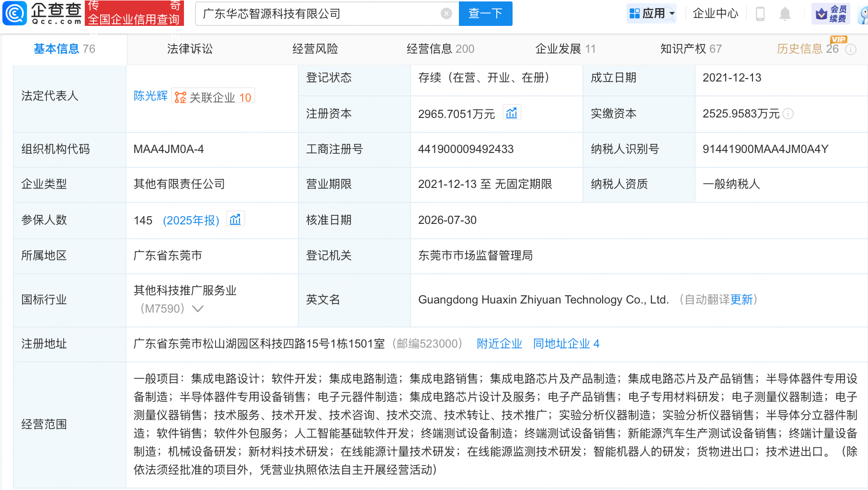Clear the search box with the X icon

446,13
